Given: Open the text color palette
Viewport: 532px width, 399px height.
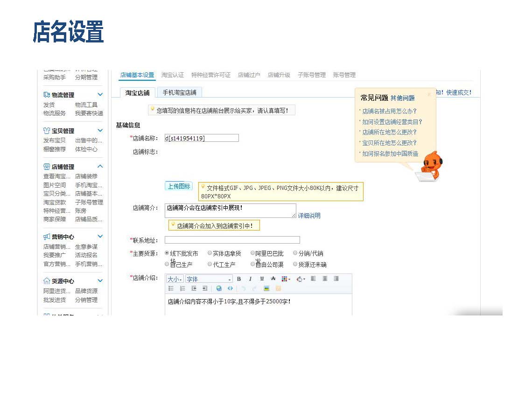Looking at the screenshot, I should click(x=286, y=279).
